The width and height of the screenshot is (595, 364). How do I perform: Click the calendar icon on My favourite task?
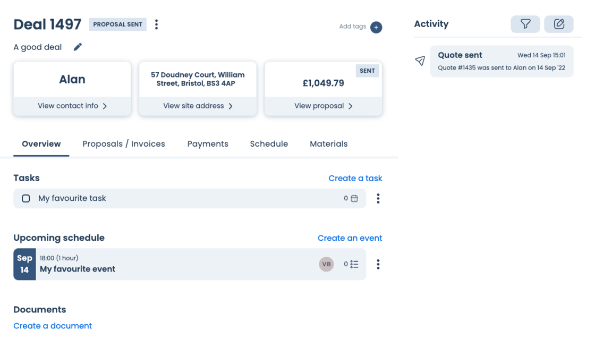pyautogui.click(x=354, y=199)
